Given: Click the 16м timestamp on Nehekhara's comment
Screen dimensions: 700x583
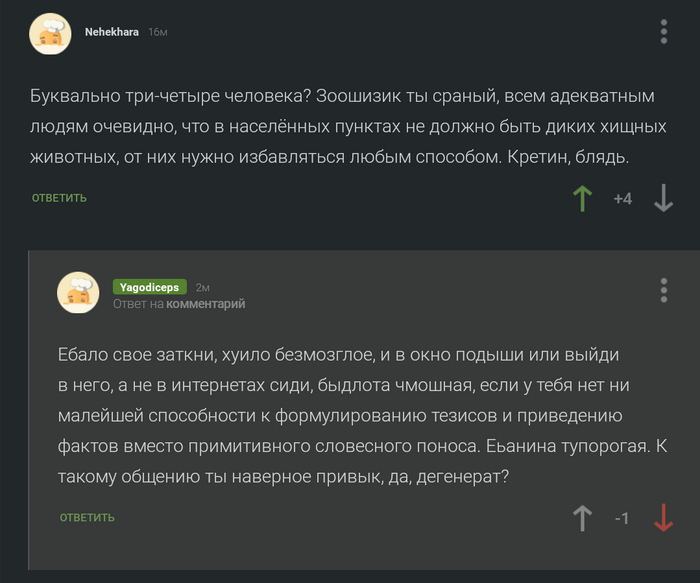Looking at the screenshot, I should pos(158,32).
